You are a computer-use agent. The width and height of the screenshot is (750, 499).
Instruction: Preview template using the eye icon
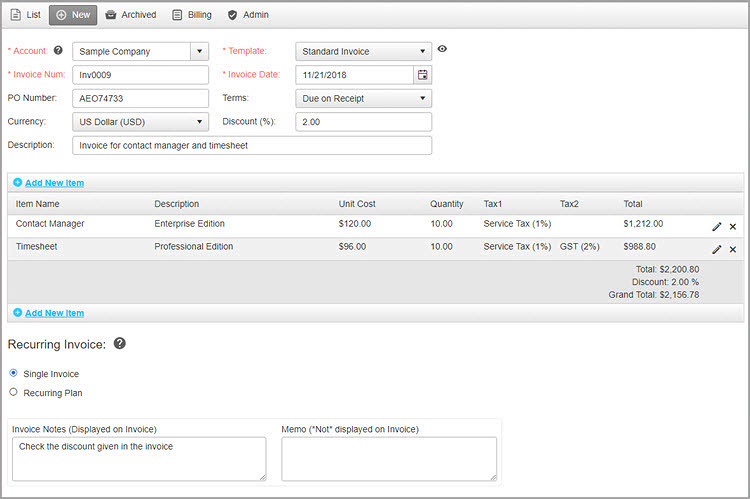pyautogui.click(x=442, y=49)
